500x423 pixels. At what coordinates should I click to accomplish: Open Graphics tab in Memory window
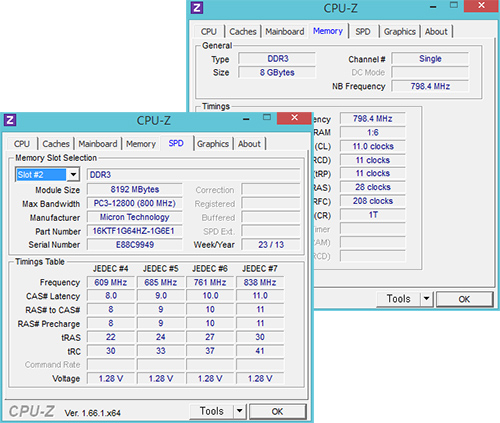coord(400,31)
